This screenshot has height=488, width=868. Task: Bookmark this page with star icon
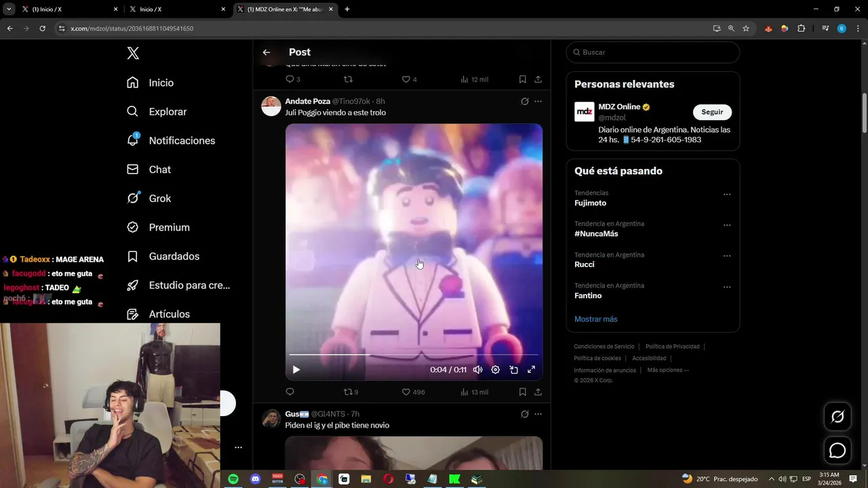[746, 28]
